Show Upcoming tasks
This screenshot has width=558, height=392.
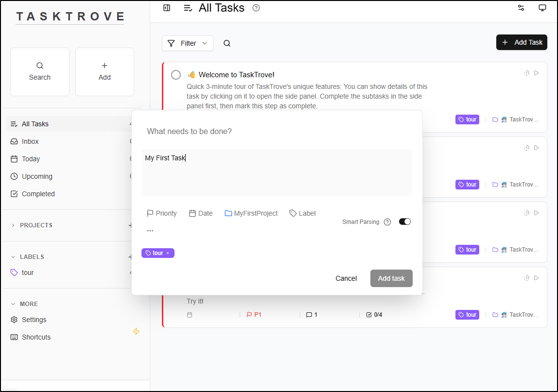point(70,176)
